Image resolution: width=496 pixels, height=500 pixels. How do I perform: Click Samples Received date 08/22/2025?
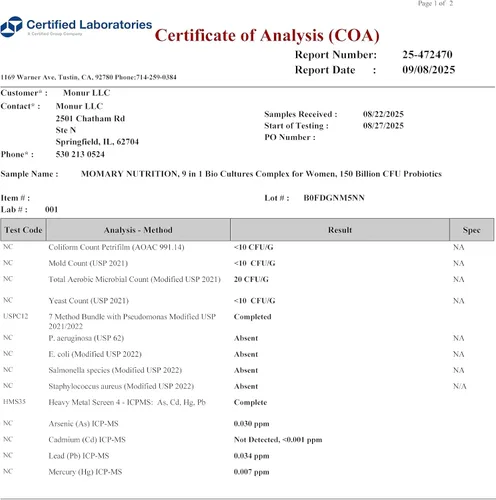[x=383, y=114]
